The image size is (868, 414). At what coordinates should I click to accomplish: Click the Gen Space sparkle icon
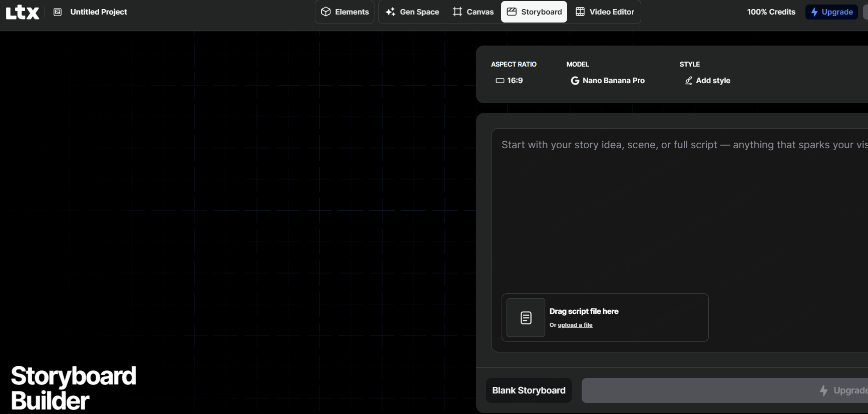pyautogui.click(x=390, y=12)
